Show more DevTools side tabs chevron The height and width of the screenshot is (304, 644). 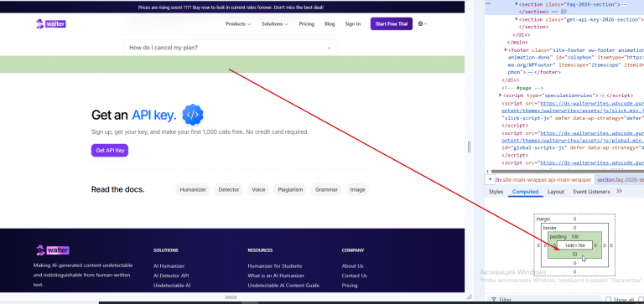click(x=619, y=191)
